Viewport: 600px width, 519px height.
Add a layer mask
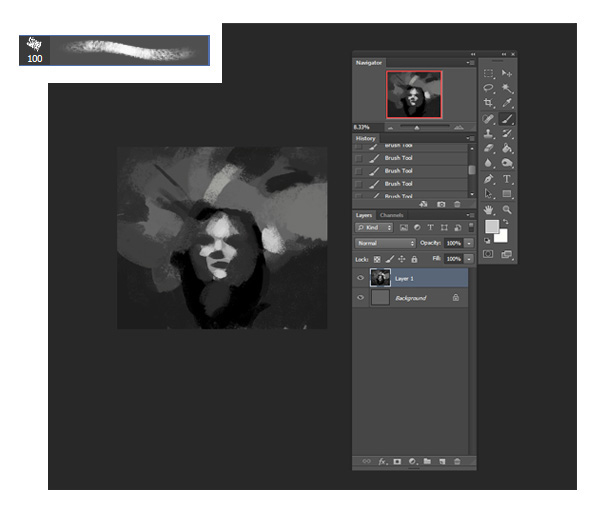pyautogui.click(x=397, y=462)
